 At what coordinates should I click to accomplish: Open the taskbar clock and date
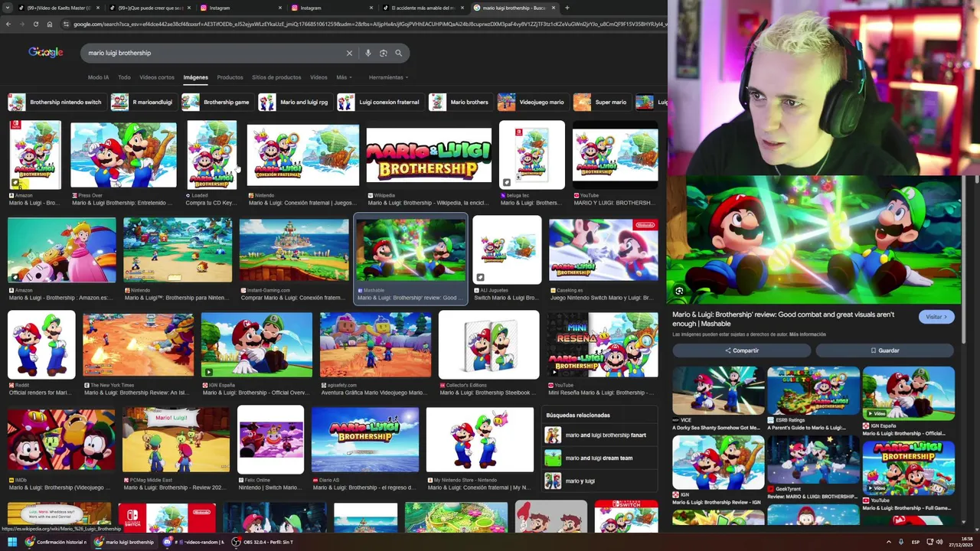tap(962, 542)
